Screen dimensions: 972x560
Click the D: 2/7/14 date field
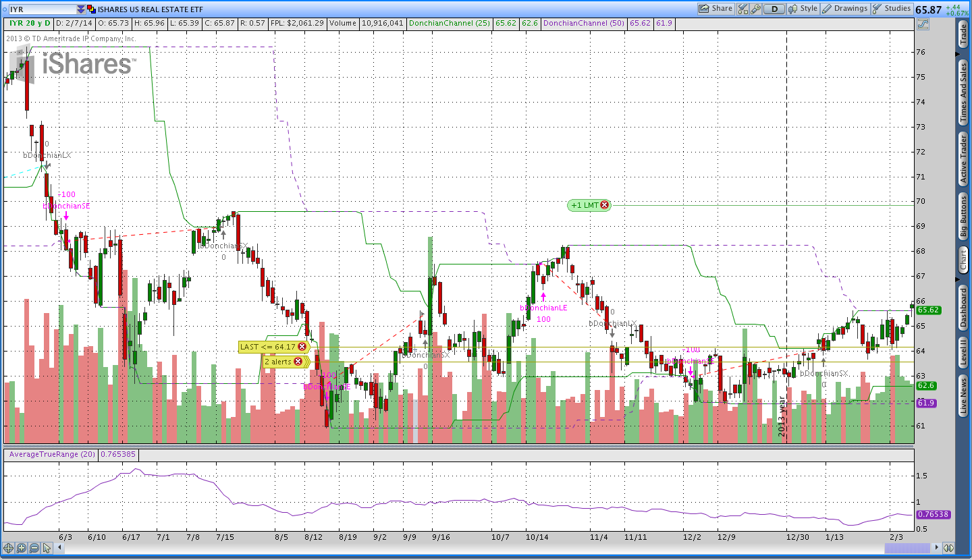click(74, 24)
